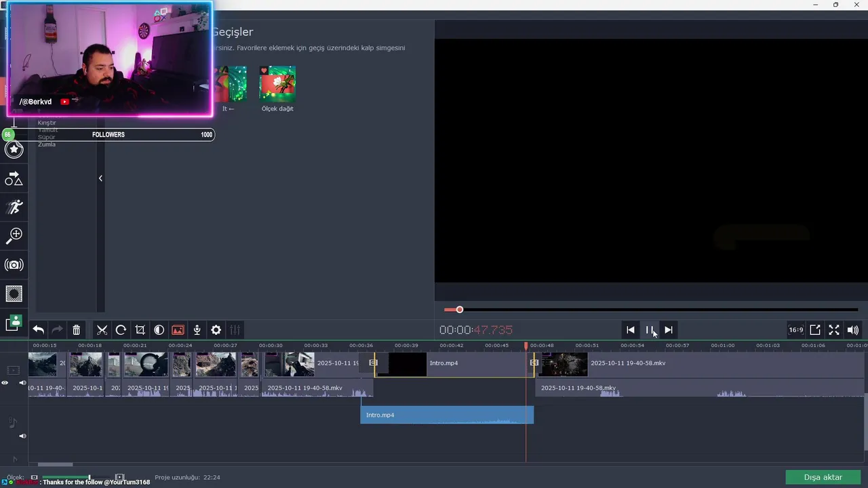The image size is (868, 488).
Task: Adjust preview volume with speaker icon
Action: point(853,330)
